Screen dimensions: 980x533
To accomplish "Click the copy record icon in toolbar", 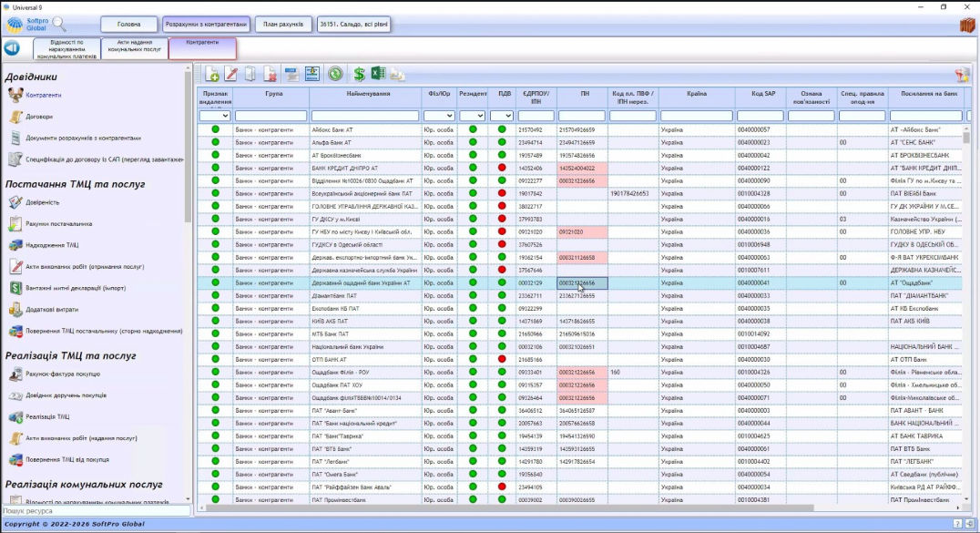I will coord(250,74).
